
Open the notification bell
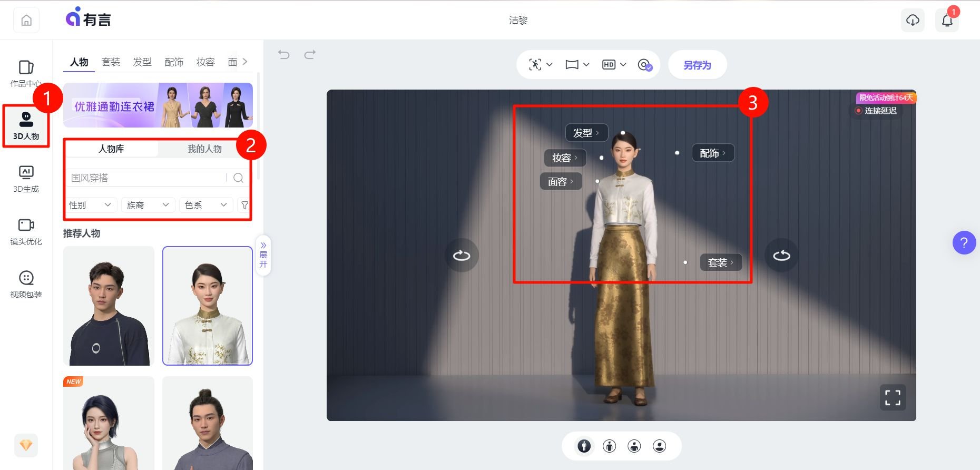coord(947,20)
